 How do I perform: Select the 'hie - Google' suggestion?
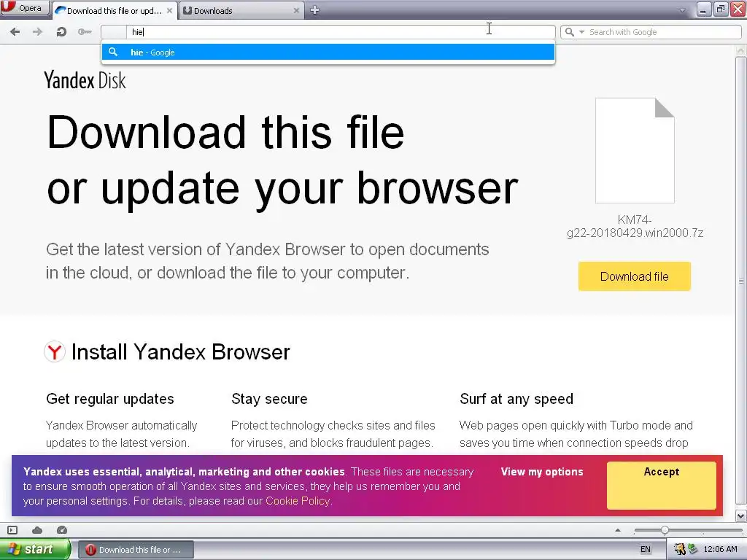tap(328, 52)
